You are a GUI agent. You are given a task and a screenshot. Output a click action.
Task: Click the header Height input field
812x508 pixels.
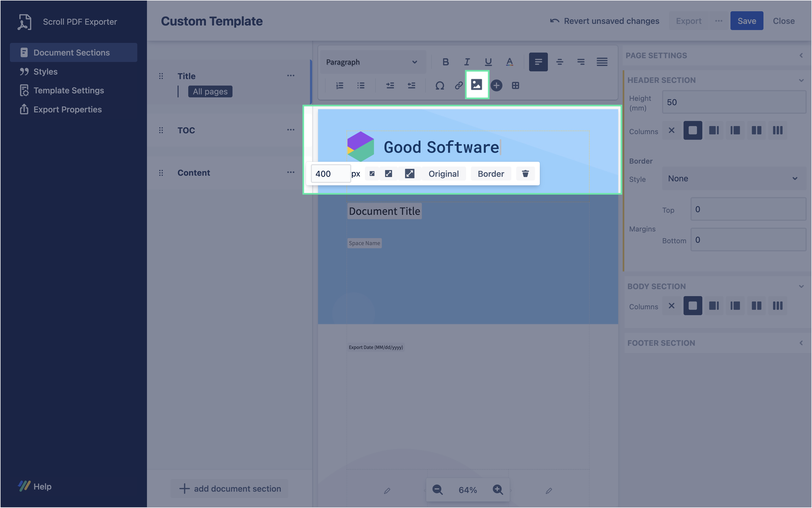tap(733, 102)
